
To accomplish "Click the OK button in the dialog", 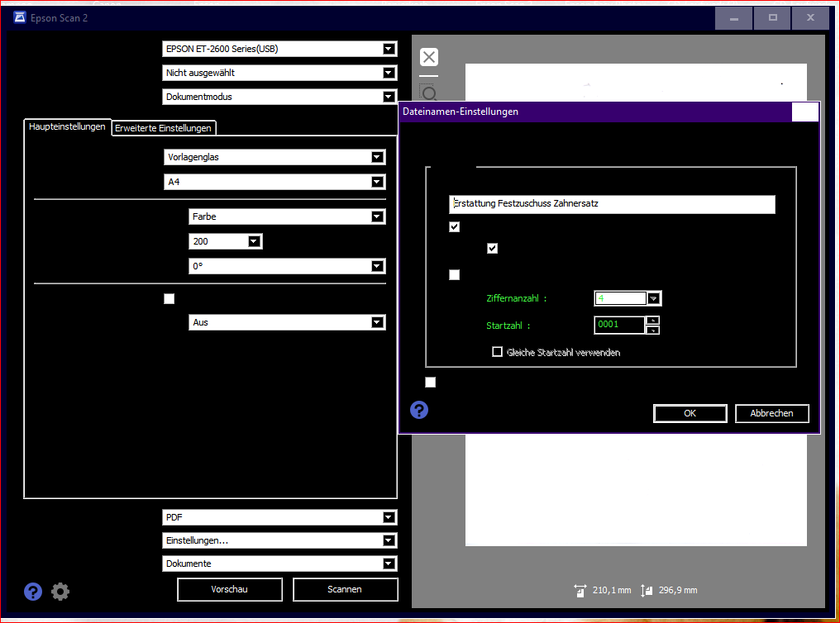I will [690, 413].
